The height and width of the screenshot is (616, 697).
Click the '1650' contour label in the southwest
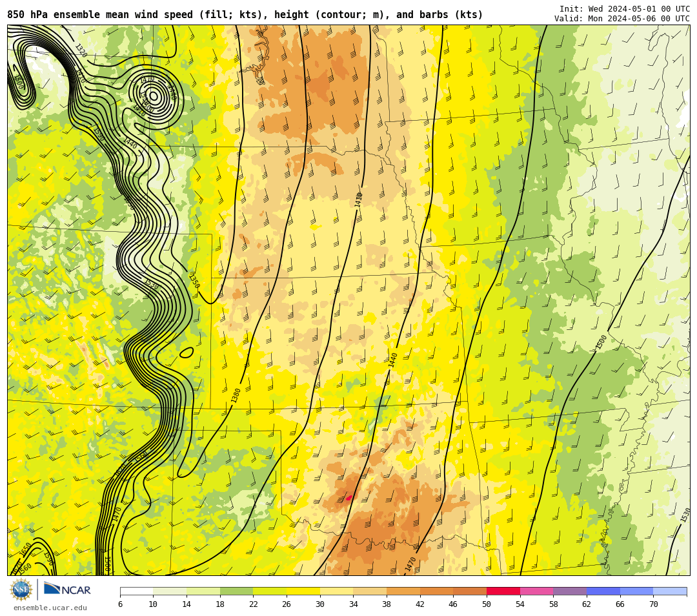[26, 549]
